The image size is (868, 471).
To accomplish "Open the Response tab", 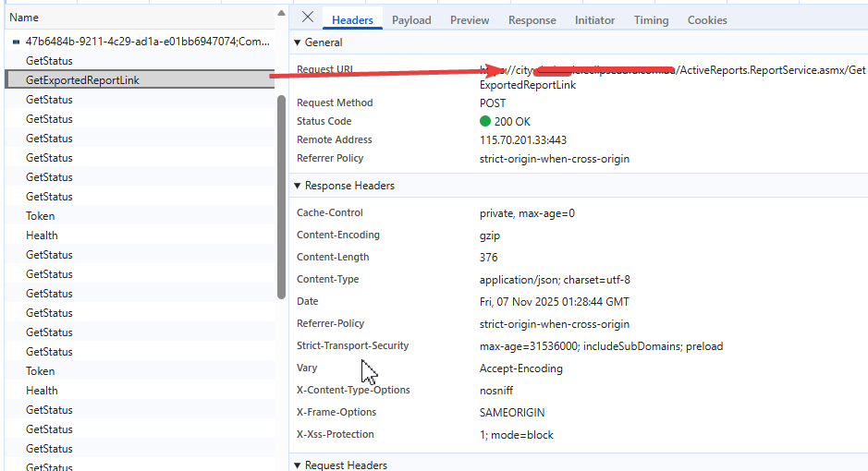I will (532, 20).
